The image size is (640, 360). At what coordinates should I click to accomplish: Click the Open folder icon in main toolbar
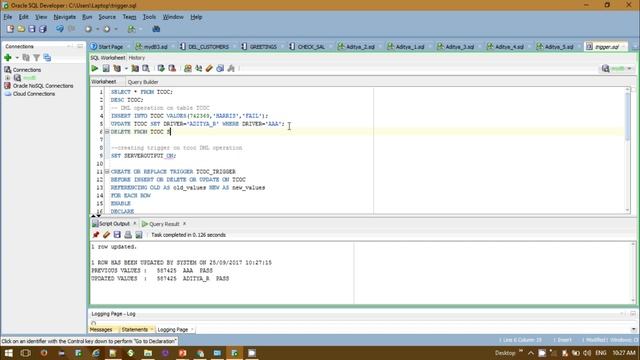(21, 29)
